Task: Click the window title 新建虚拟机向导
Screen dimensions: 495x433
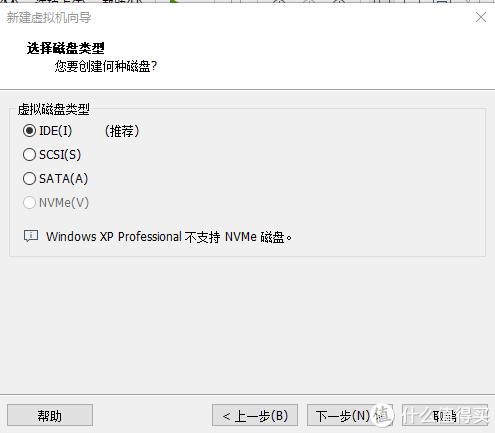Action: point(49,17)
